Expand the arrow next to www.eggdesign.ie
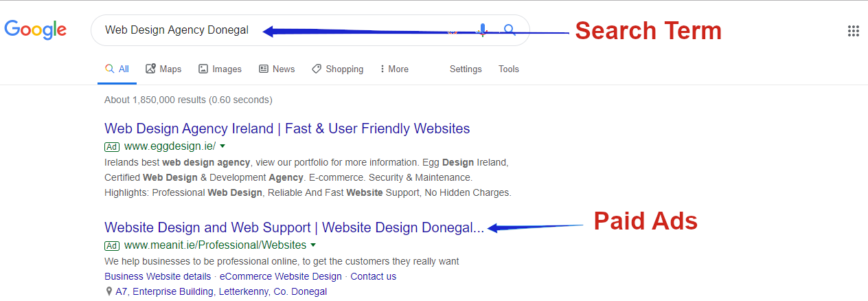The height and width of the screenshot is (301, 868). point(222,146)
